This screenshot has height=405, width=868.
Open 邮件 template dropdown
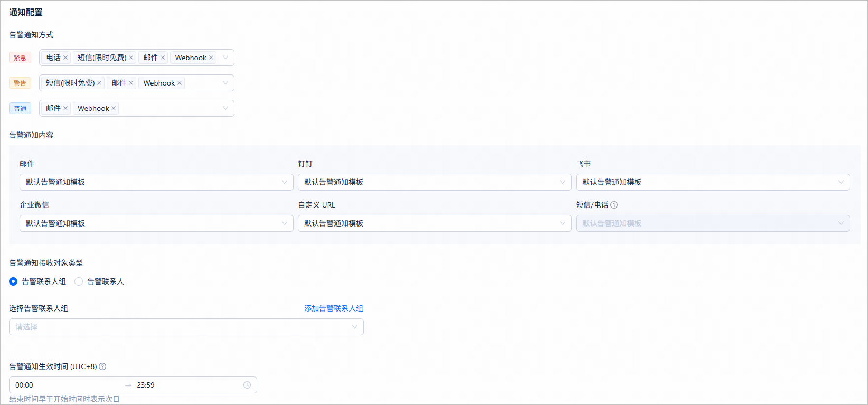(x=156, y=182)
